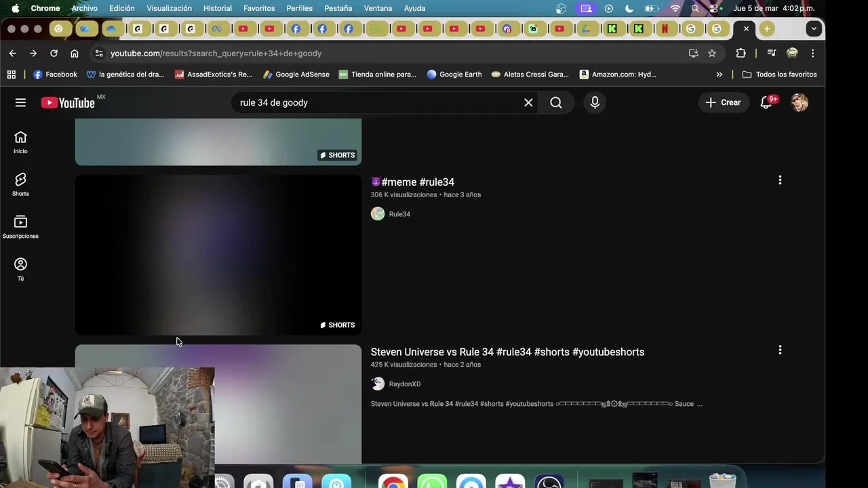
Task: Open Suscripciones in the sidebar
Action: point(20,227)
